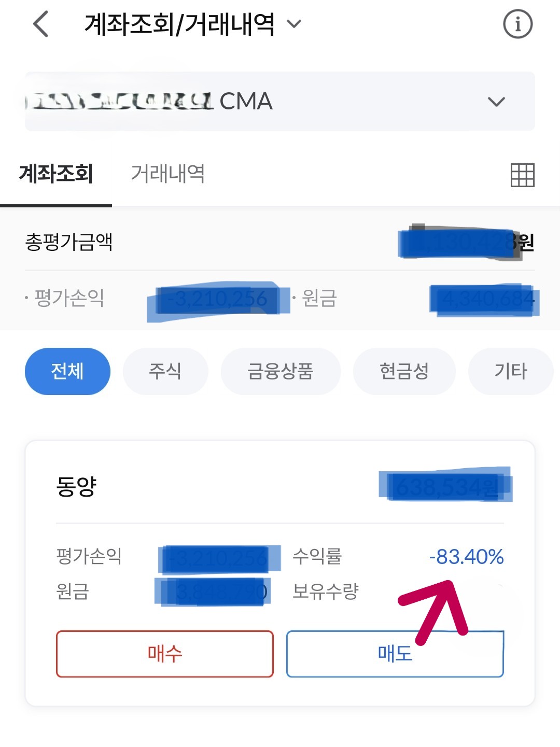The width and height of the screenshot is (560, 747).
Task: Tap the red 매수 buy button
Action: click(x=165, y=654)
